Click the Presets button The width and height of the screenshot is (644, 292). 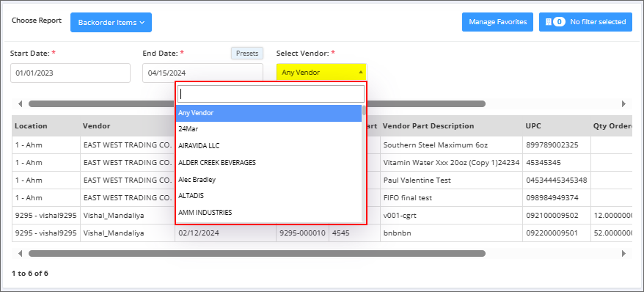247,54
